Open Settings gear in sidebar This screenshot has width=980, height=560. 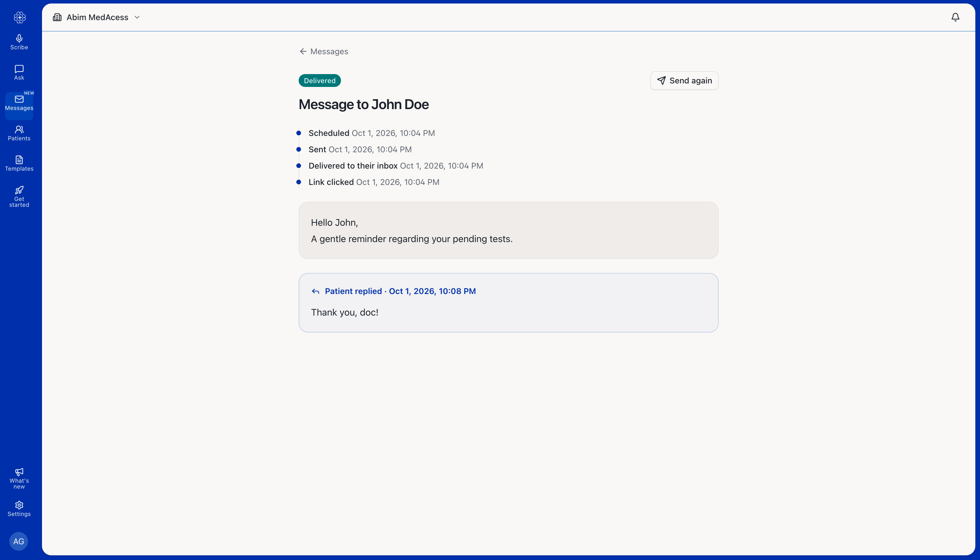click(19, 509)
